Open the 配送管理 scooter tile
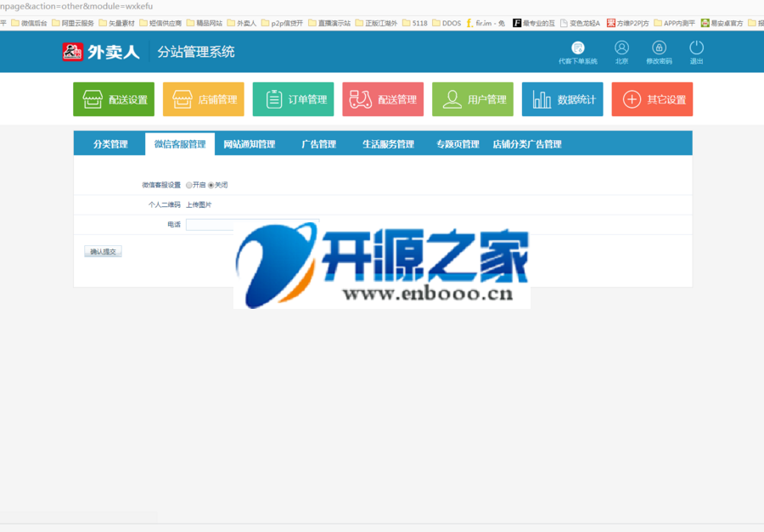The height and width of the screenshot is (532, 764). coord(383,99)
